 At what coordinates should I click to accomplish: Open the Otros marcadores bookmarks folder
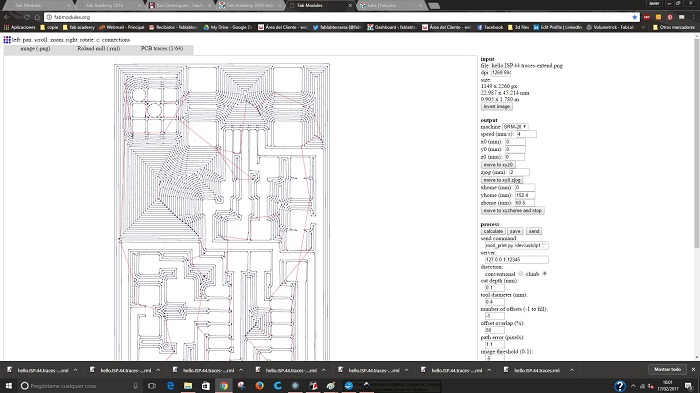[674, 27]
